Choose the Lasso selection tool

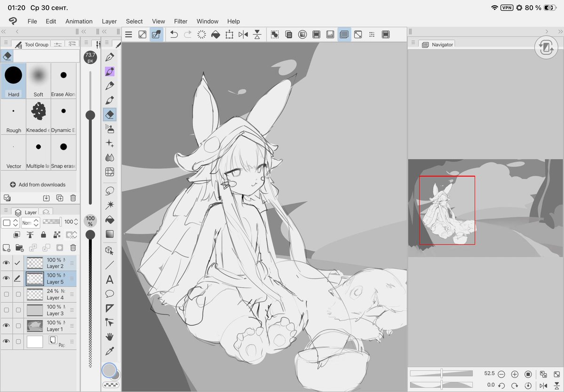pos(110,191)
